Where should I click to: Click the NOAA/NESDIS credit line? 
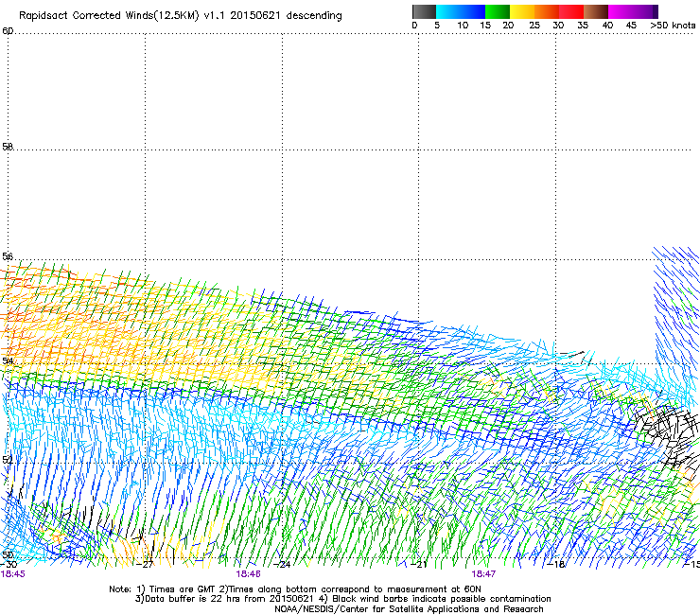click(409, 609)
